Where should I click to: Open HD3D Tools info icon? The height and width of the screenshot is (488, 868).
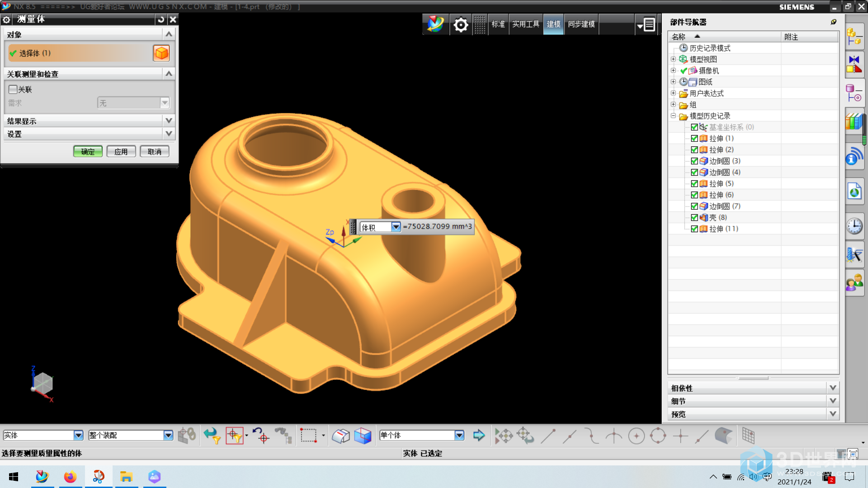pos(854,156)
